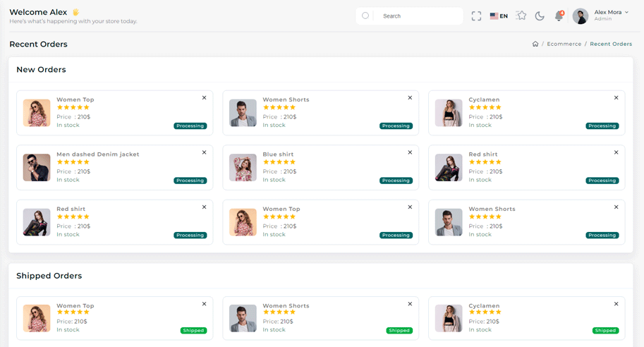Expand the Alex Mora profile dropdown
The width and height of the screenshot is (644, 347).
click(x=626, y=13)
